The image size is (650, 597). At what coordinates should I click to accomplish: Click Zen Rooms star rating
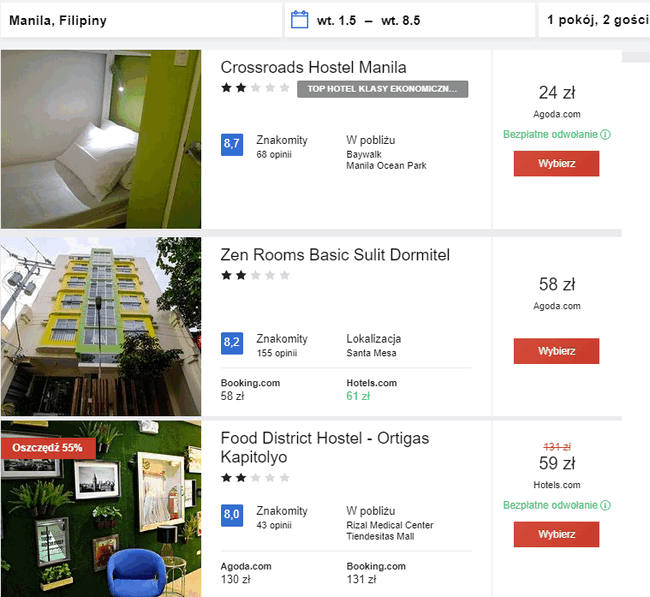[255, 275]
